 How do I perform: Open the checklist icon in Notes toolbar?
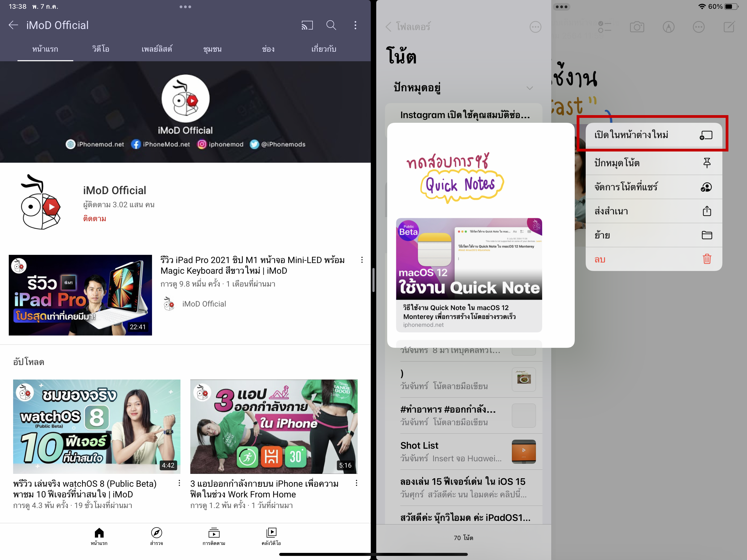[x=605, y=27]
